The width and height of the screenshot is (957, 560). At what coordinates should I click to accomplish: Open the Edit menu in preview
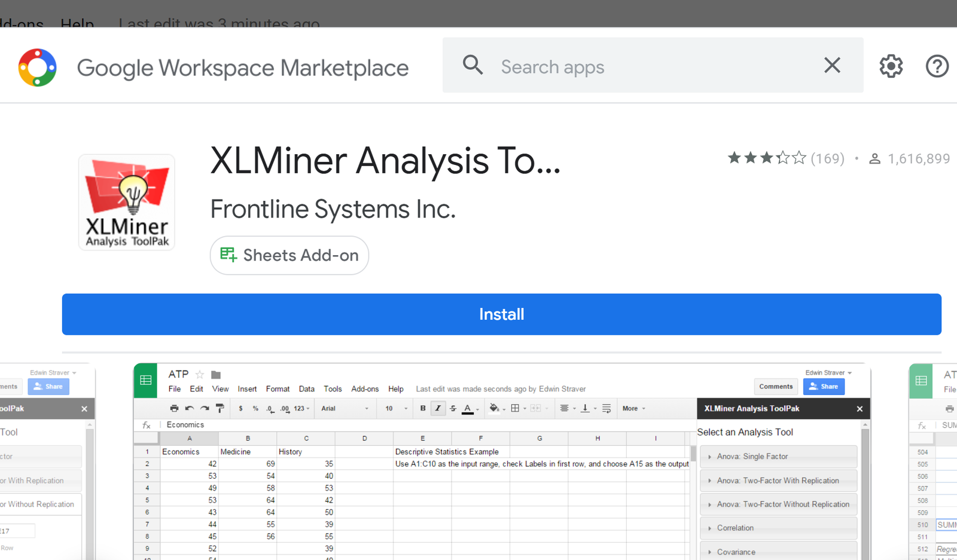point(196,389)
